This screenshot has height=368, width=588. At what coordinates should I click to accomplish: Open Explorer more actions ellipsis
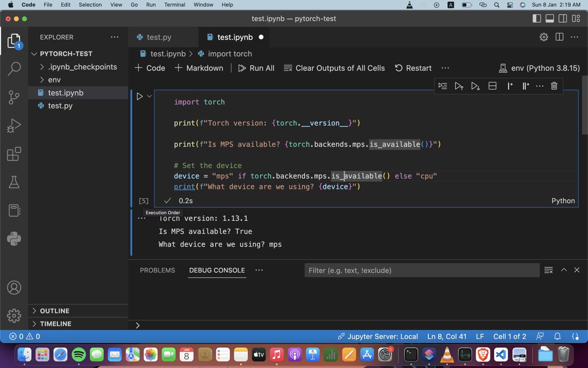coord(115,37)
